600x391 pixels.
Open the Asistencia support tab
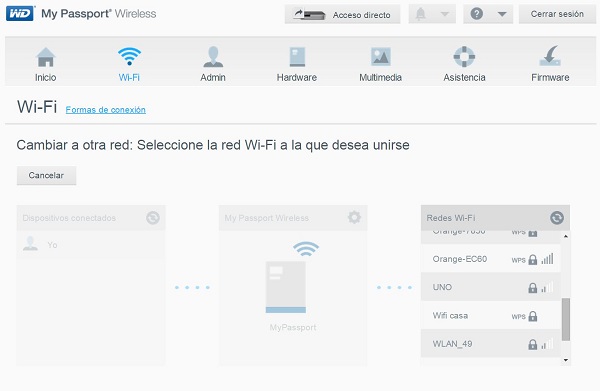[x=464, y=64]
